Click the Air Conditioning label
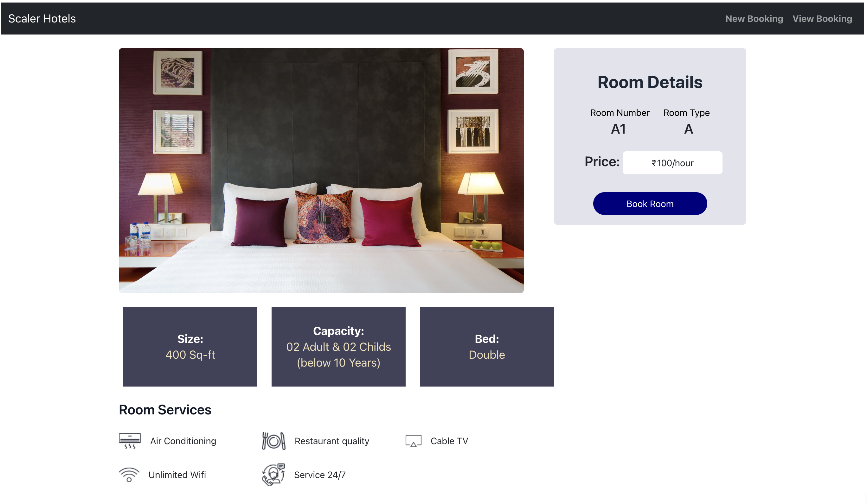Image resolution: width=867 pixels, height=504 pixels. (183, 441)
